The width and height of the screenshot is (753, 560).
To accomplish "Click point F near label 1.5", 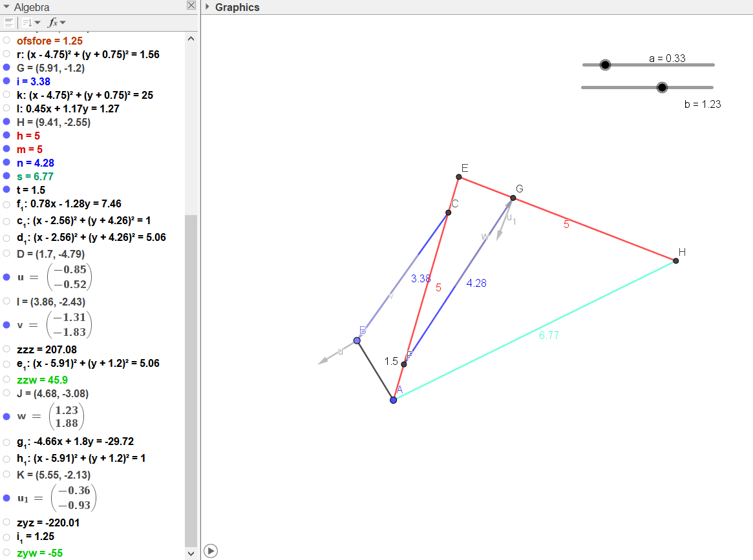I will pyautogui.click(x=404, y=364).
